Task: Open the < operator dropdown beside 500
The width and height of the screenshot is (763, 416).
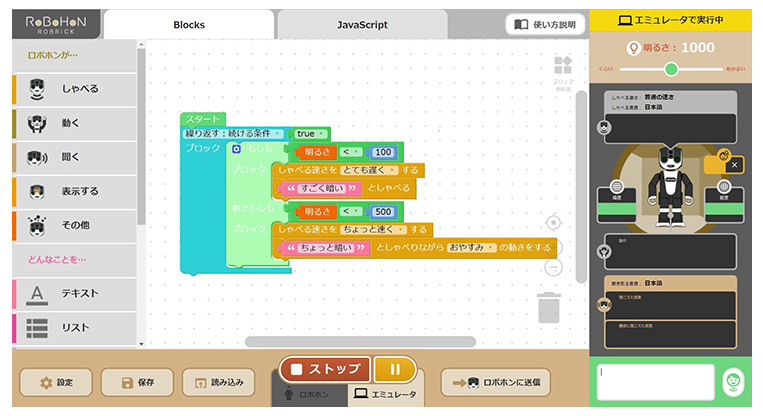Action: (350, 212)
